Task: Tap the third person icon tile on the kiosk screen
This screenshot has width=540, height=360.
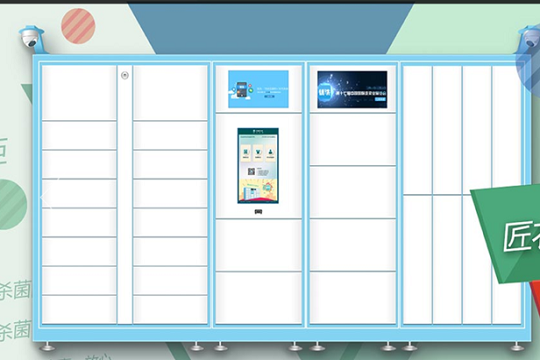Action: pyautogui.click(x=270, y=153)
